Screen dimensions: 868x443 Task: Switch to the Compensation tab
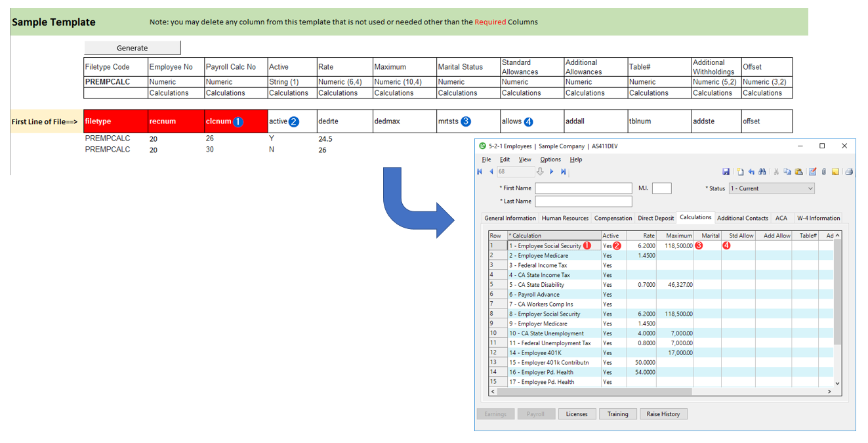tap(613, 218)
